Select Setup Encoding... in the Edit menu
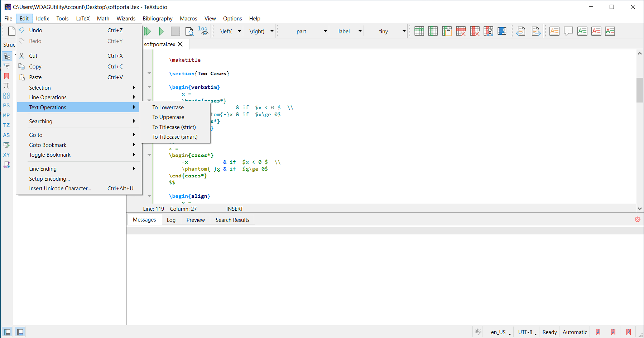 [49, 178]
